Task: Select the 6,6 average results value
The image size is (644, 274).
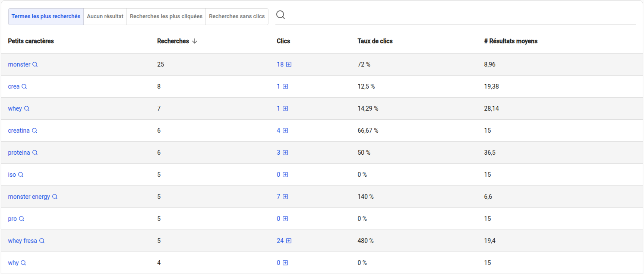Action: [488, 197]
